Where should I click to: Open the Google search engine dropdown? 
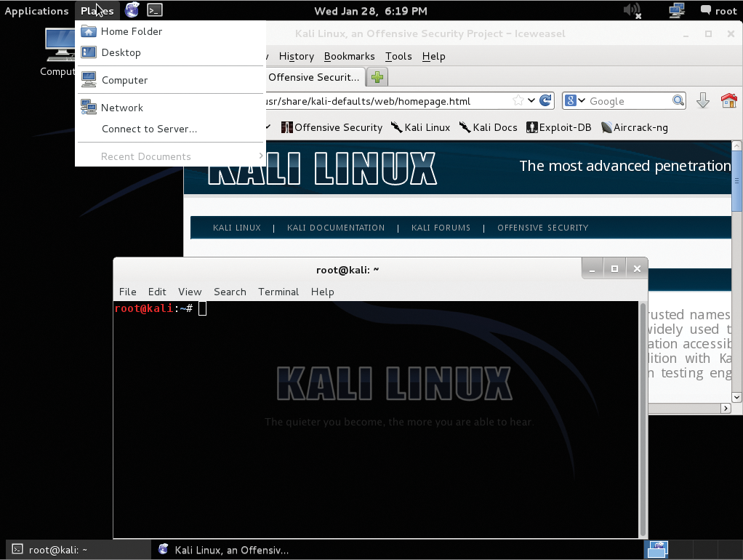(575, 101)
